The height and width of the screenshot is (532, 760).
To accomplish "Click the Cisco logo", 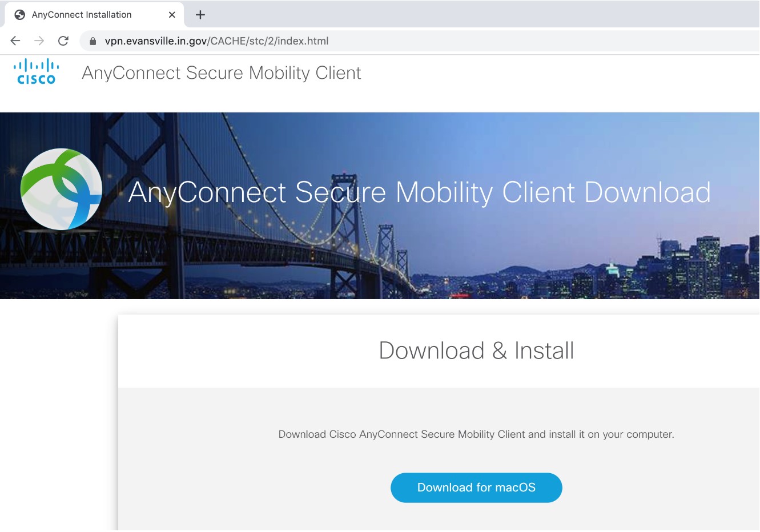I will tap(37, 72).
